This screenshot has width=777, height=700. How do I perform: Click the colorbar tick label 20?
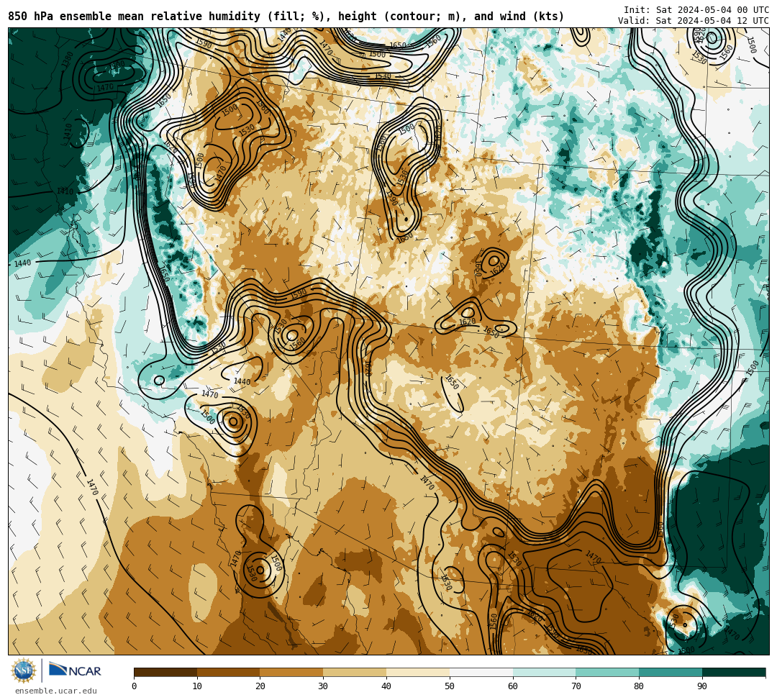(x=260, y=686)
